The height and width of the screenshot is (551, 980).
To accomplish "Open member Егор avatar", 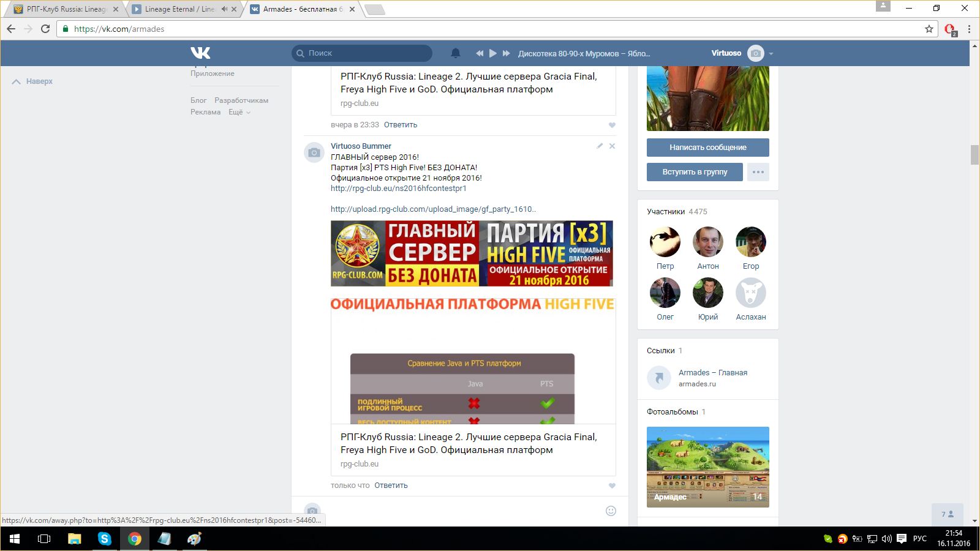I will 751,242.
